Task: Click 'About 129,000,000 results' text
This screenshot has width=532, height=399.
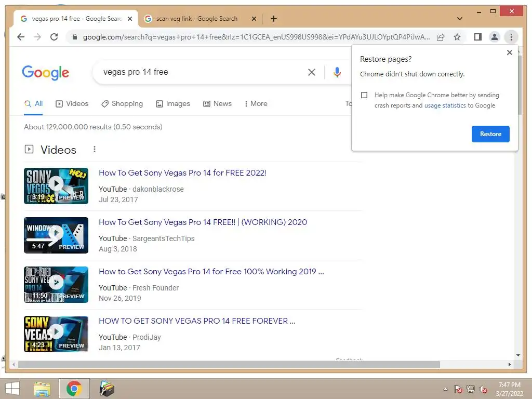Action: (x=93, y=127)
